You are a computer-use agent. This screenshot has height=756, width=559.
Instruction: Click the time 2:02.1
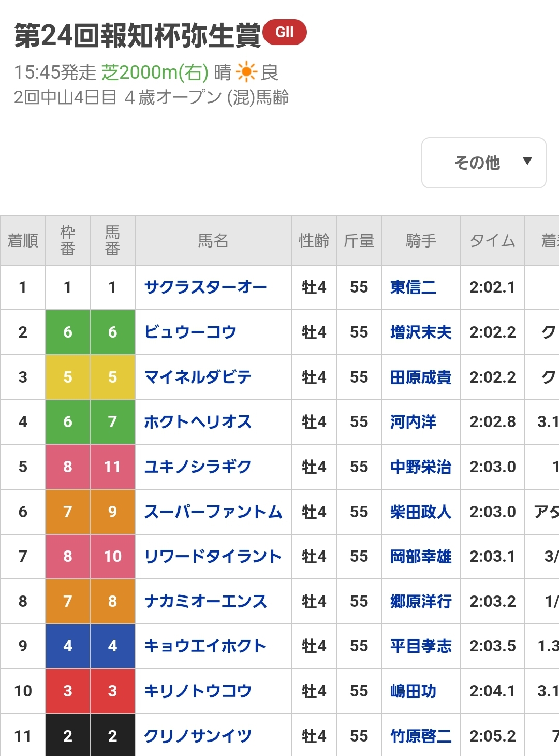coord(492,287)
